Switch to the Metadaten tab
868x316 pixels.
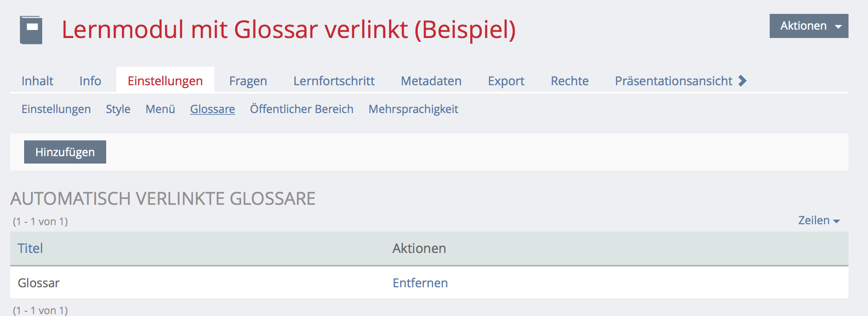point(431,81)
